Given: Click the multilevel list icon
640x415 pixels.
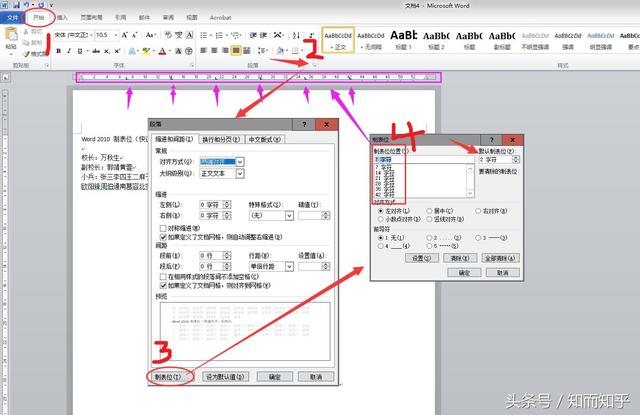Looking at the screenshot, I should click(234, 36).
